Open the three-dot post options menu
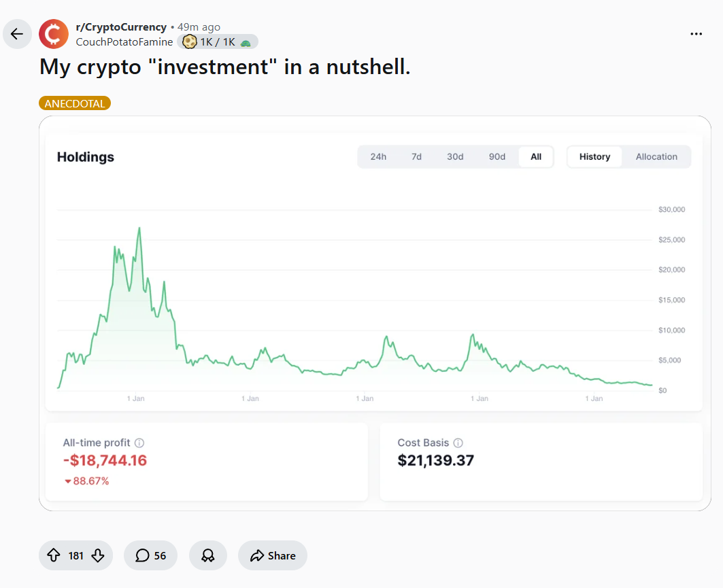This screenshot has width=723, height=588. point(696,33)
